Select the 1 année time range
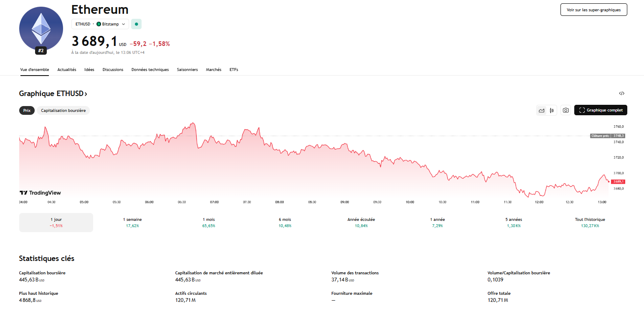This screenshot has width=644, height=319. (437, 223)
